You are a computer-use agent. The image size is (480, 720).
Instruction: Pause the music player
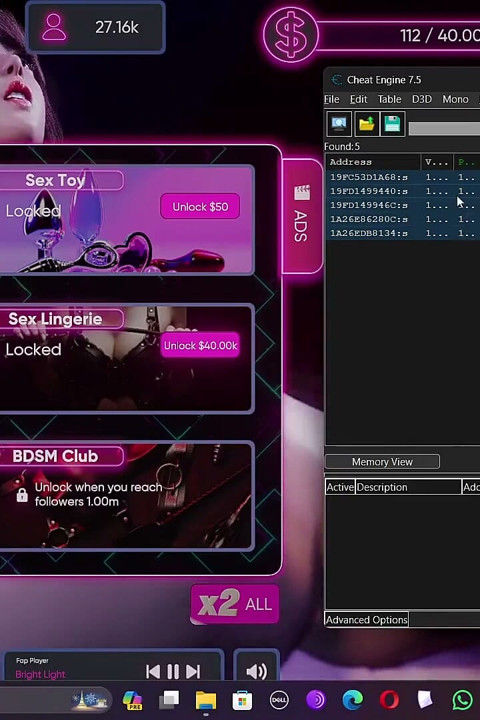(173, 671)
